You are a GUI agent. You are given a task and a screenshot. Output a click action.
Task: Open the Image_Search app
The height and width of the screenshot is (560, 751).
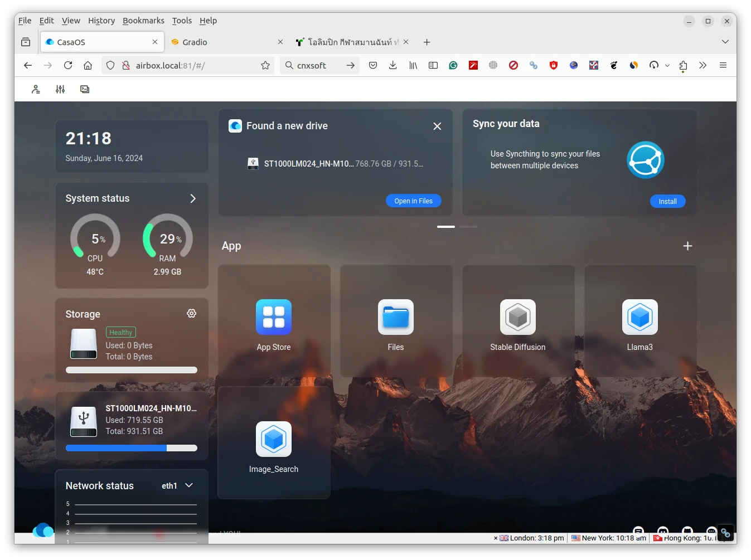[x=274, y=439]
